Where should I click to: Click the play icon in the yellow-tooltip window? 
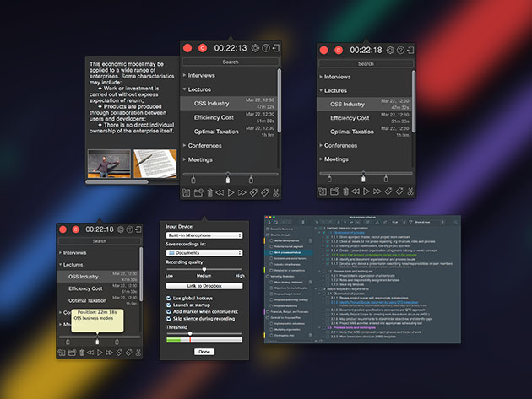click(x=100, y=353)
